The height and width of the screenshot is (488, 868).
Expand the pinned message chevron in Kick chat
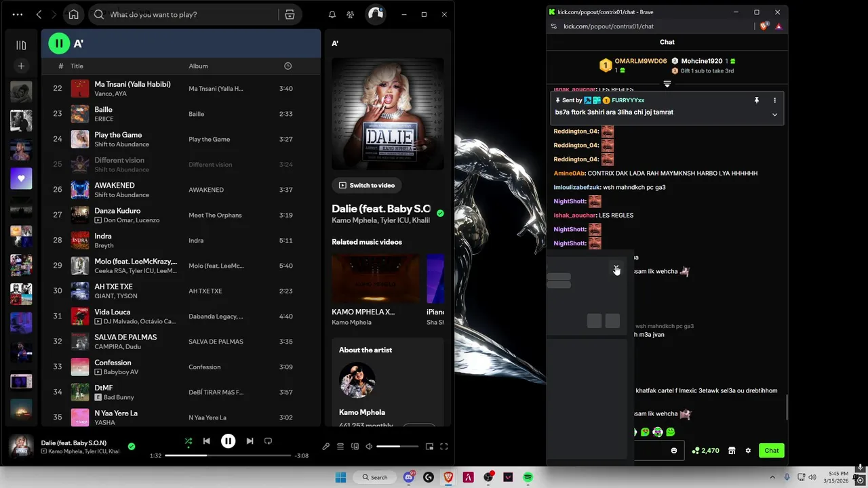(774, 115)
